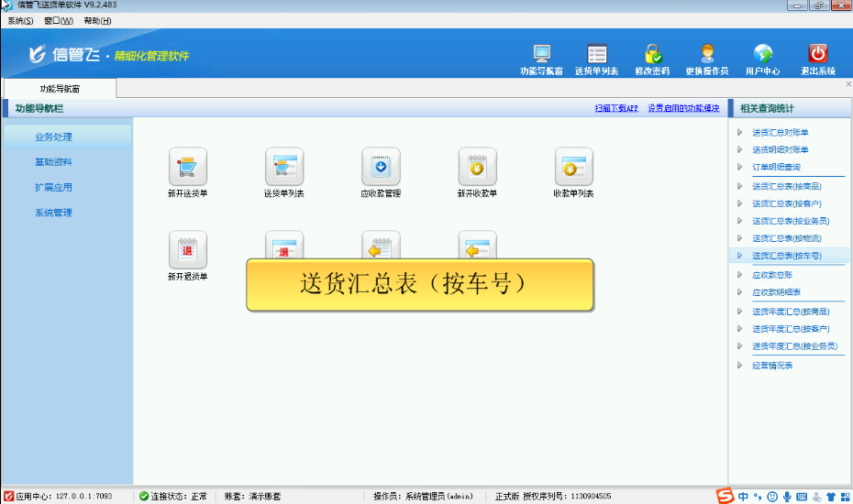Image resolution: width=853 pixels, height=504 pixels.
Task: Open the 用户中心 globe icon
Action: pos(762,55)
